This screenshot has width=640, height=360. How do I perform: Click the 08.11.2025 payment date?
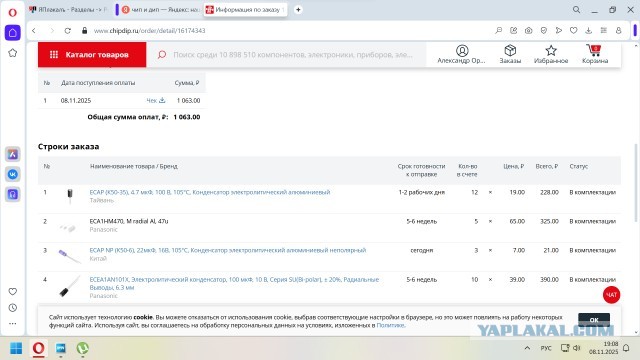pyautogui.click(x=76, y=100)
